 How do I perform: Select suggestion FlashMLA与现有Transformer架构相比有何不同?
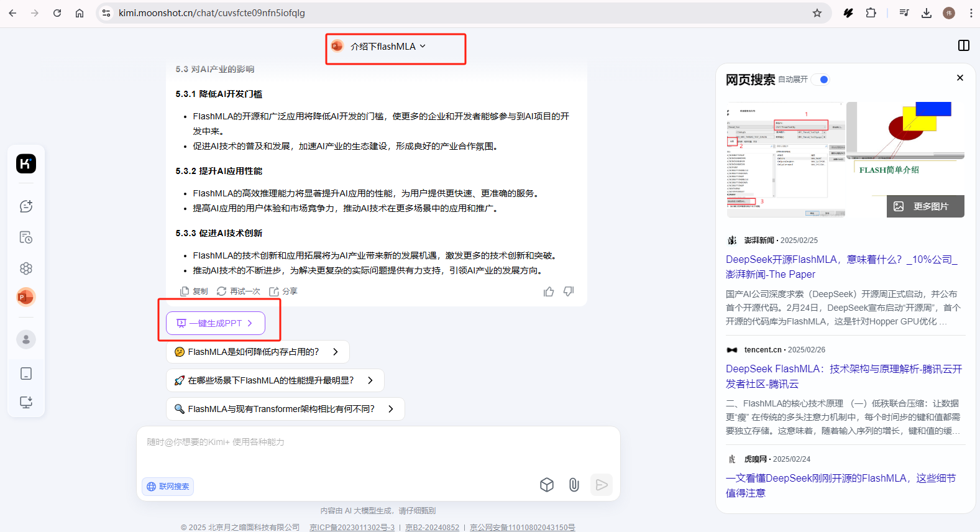point(285,409)
